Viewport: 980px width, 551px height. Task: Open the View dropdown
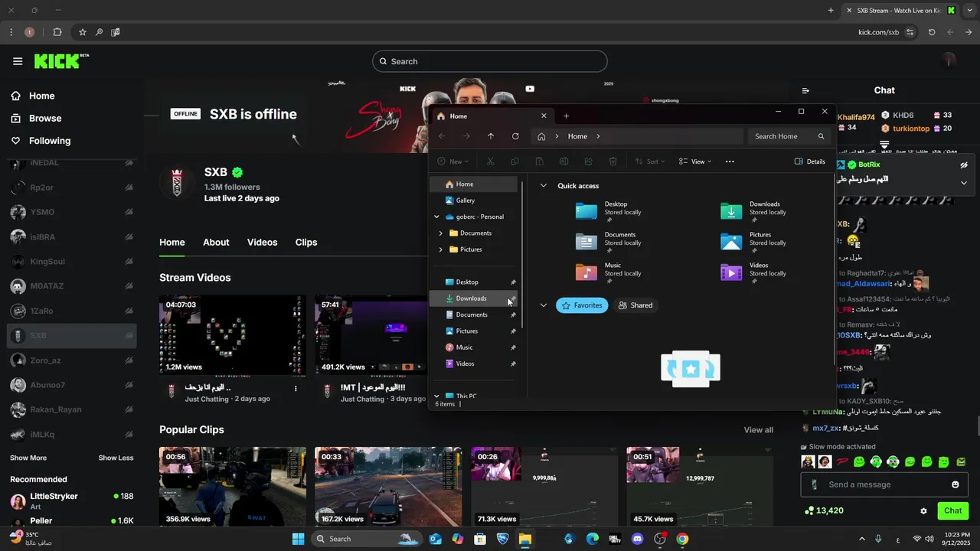click(695, 161)
